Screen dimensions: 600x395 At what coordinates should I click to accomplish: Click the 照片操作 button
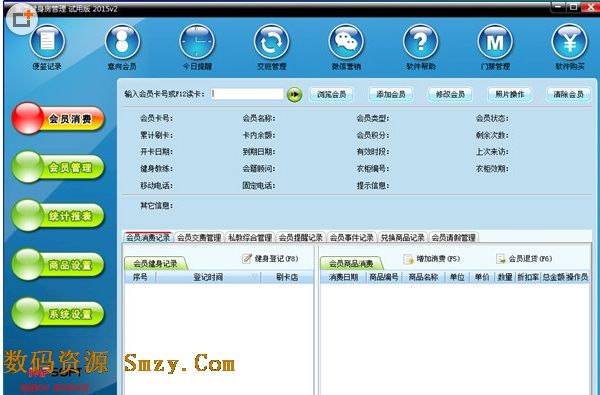[509, 94]
